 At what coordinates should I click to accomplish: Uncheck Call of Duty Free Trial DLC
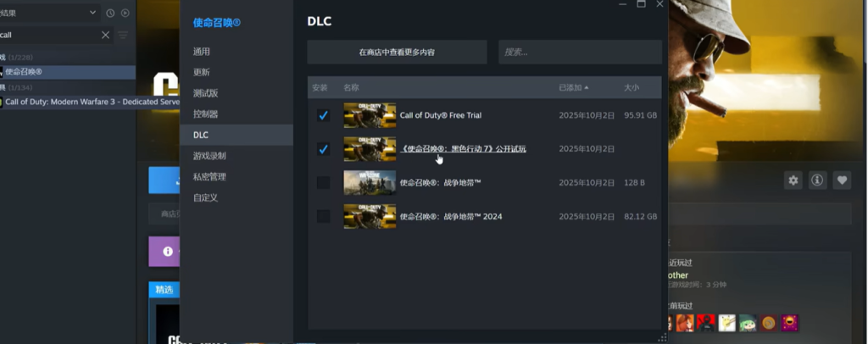[x=323, y=115]
